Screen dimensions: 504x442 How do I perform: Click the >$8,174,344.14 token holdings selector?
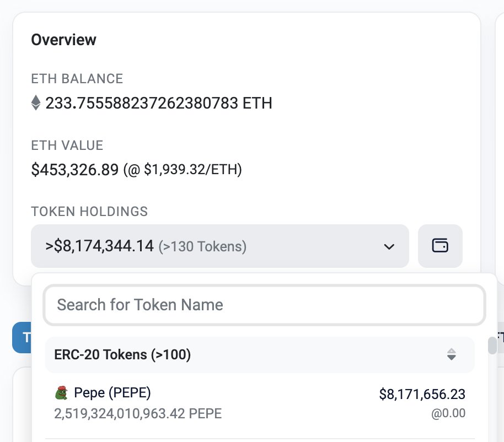click(x=219, y=246)
